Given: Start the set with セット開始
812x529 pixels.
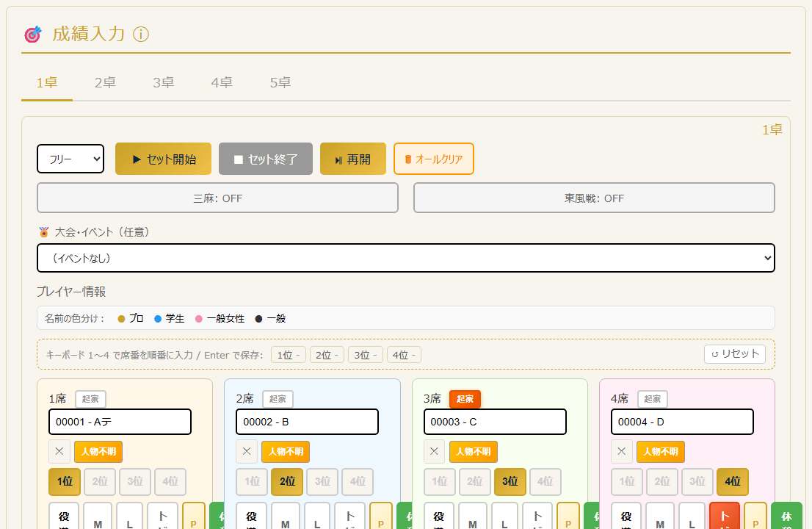Looking at the screenshot, I should click(163, 159).
